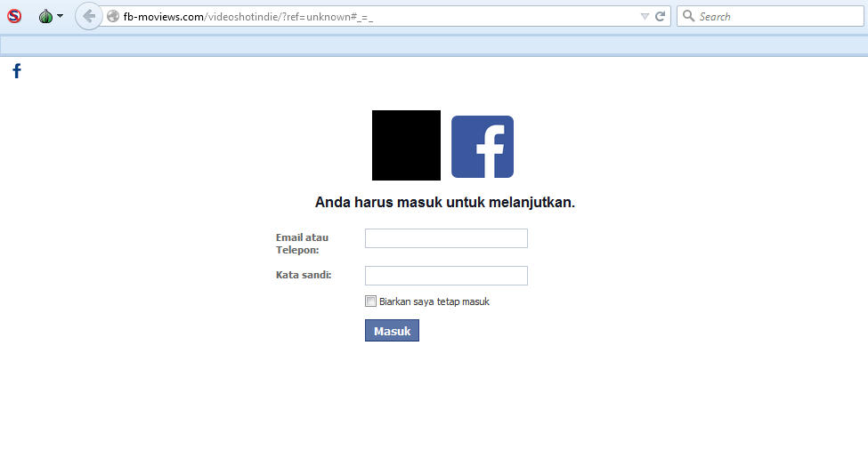Screen dimensions: 868x450
Task: Click the Tor onion button
Action: point(45,16)
